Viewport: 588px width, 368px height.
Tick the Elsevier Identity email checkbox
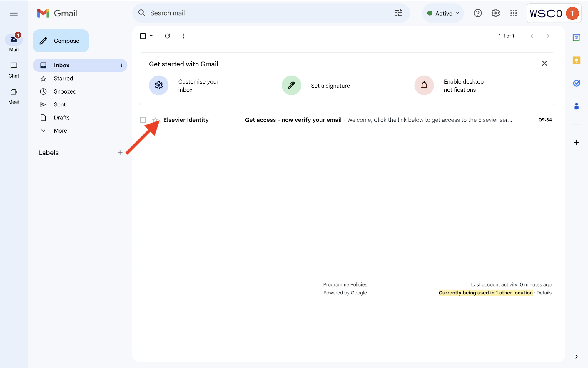143,120
